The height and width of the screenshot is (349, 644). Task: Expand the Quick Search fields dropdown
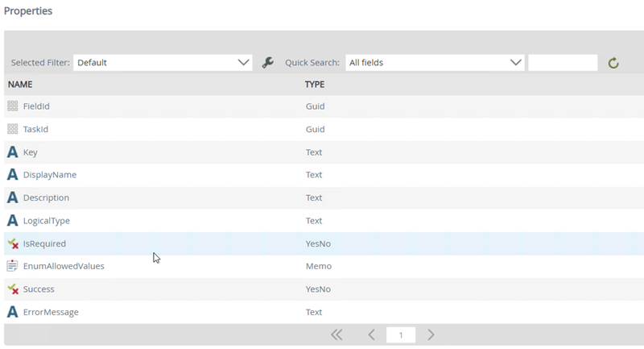pos(435,63)
